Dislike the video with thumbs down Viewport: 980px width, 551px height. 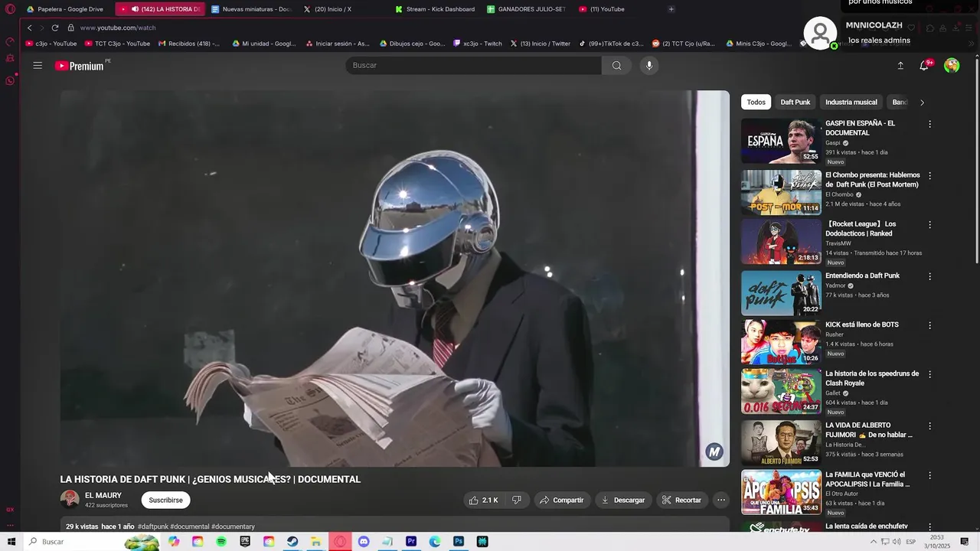point(517,500)
